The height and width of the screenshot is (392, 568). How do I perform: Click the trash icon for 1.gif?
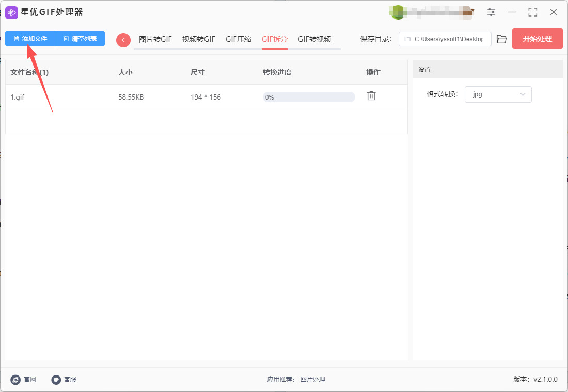(x=371, y=96)
